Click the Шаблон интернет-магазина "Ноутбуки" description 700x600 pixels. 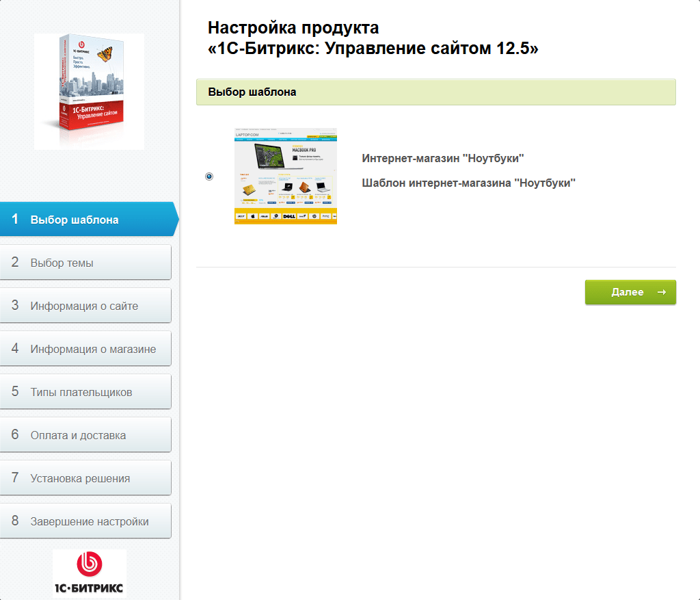468,183
